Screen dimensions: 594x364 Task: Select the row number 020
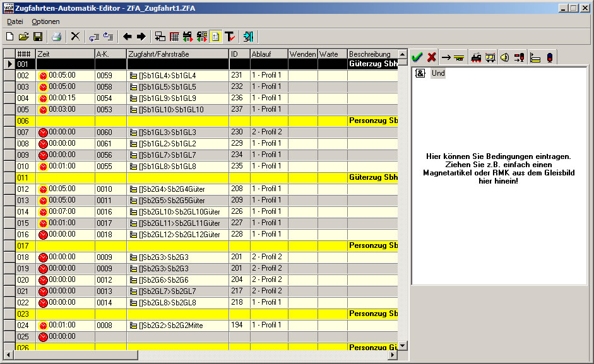click(25, 280)
